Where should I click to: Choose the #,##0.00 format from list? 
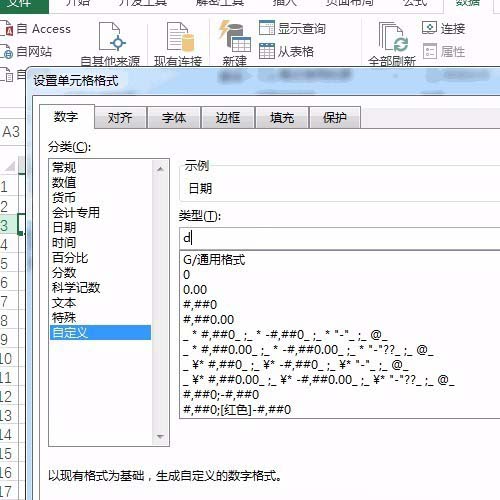208,320
